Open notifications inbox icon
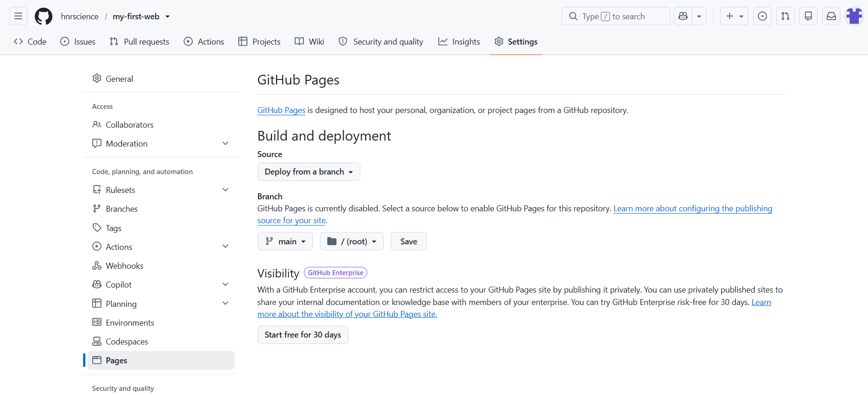The height and width of the screenshot is (395, 868). click(x=831, y=16)
